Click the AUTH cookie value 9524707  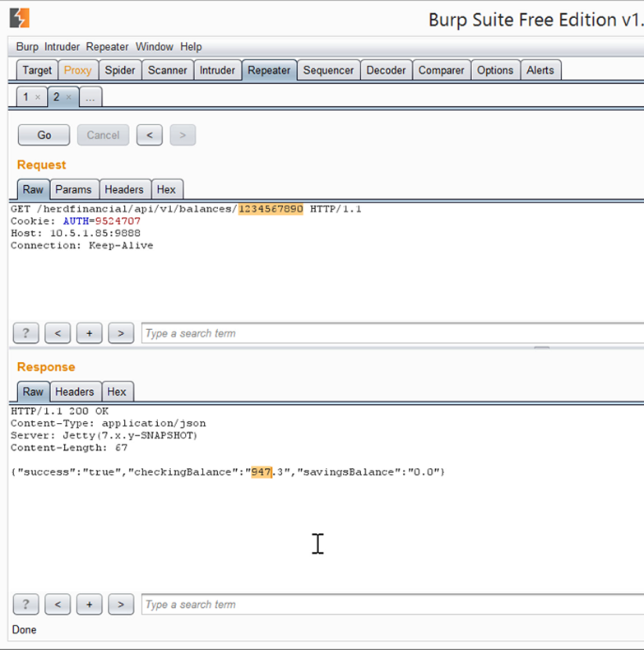[118, 221]
